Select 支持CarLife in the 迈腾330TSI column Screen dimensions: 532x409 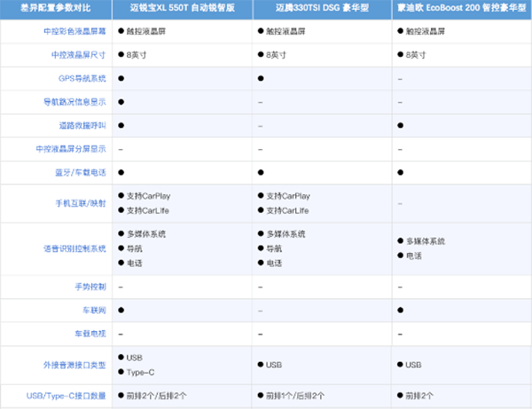coord(287,211)
